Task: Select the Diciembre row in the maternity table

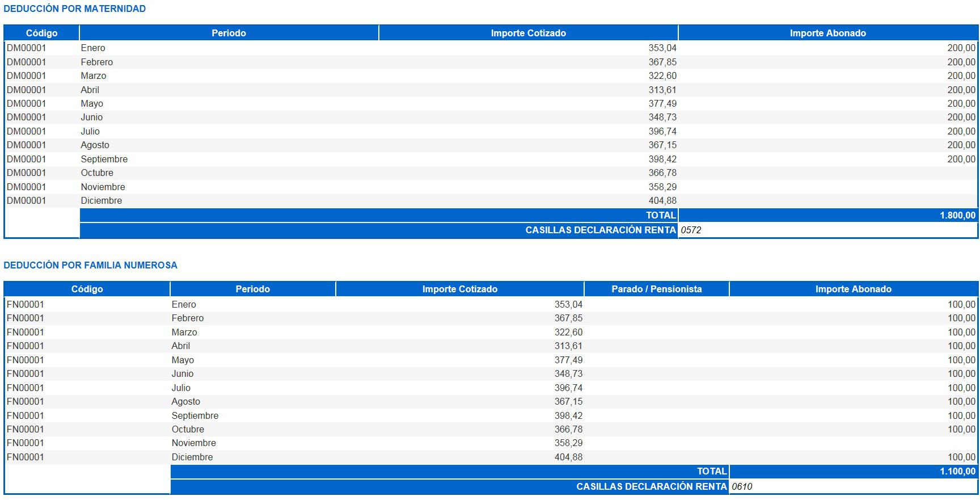Action: coord(101,200)
